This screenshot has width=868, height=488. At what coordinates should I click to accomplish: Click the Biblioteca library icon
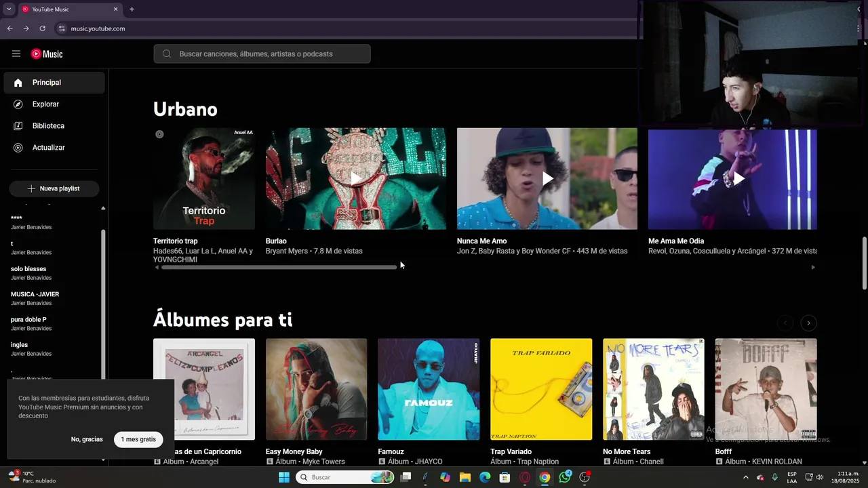(18, 126)
